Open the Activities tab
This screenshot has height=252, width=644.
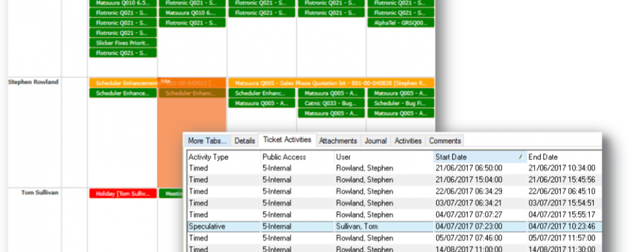408,141
